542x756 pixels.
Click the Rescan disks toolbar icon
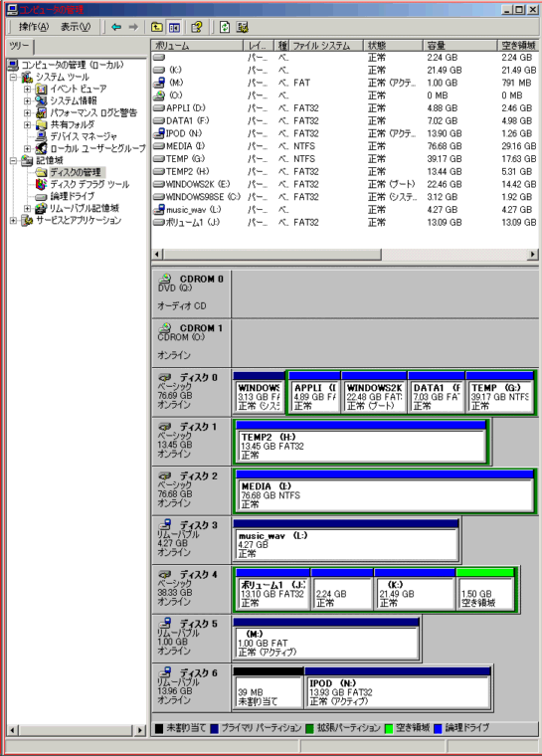(243, 27)
